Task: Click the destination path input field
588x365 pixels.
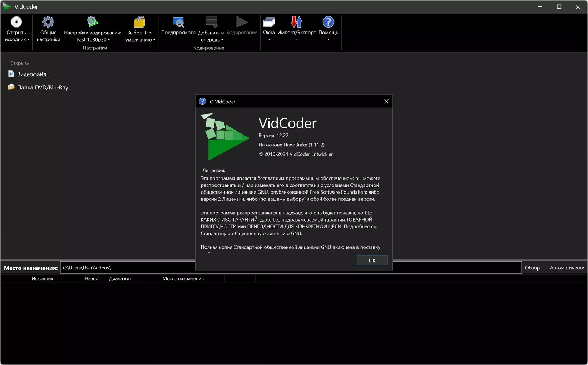Action: pos(291,268)
